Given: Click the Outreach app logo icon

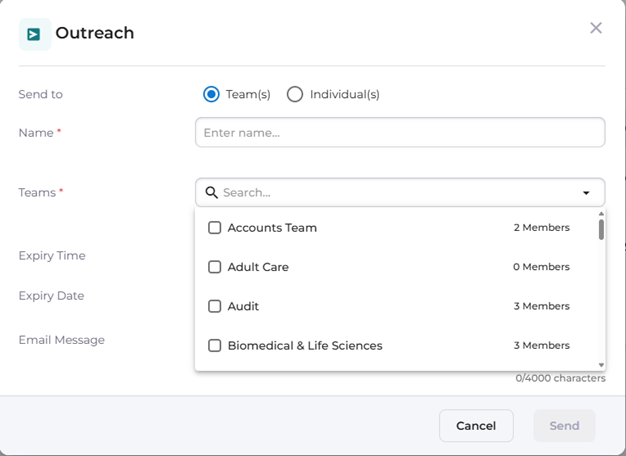Looking at the screenshot, I should click(x=34, y=34).
